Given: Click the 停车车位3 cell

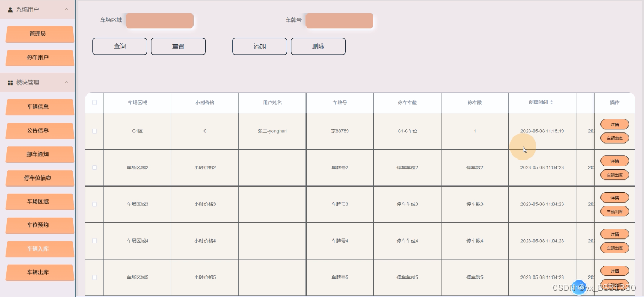Looking at the screenshot, I should tap(407, 204).
